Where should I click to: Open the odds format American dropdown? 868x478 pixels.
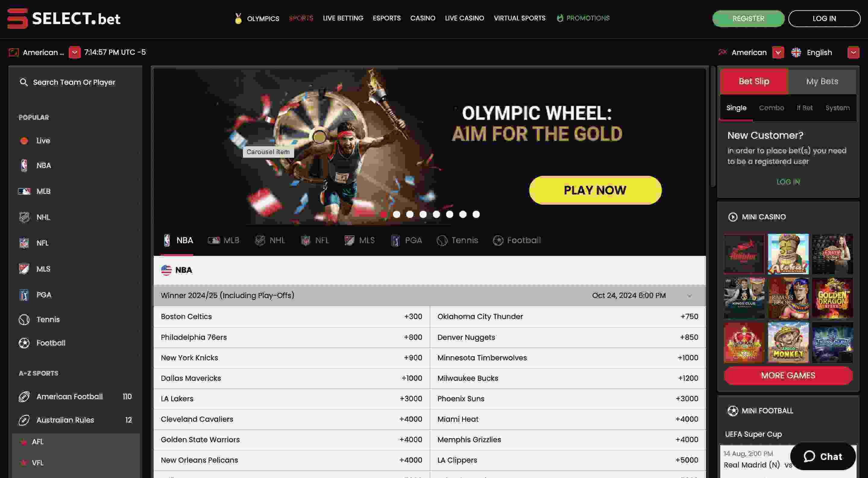tap(778, 52)
